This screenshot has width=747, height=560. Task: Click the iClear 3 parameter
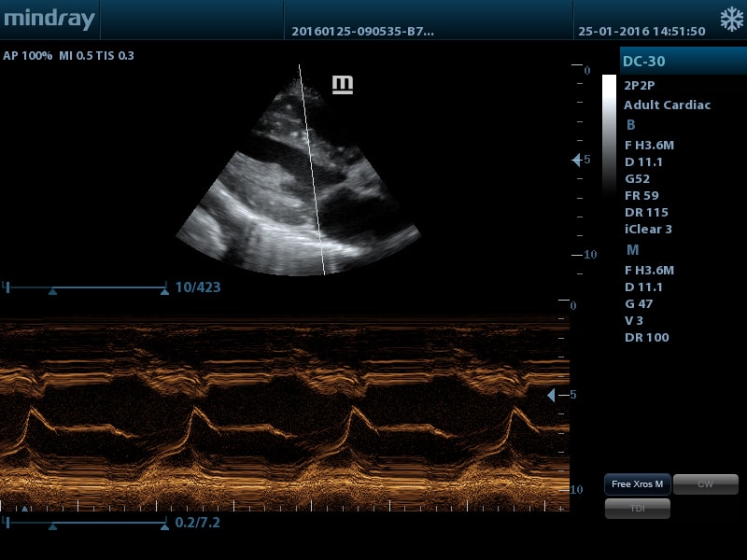(648, 229)
